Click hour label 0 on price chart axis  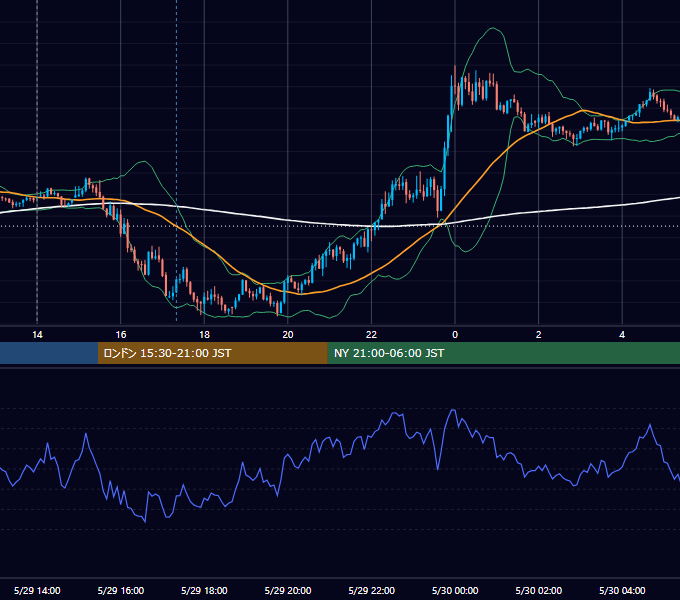455,335
